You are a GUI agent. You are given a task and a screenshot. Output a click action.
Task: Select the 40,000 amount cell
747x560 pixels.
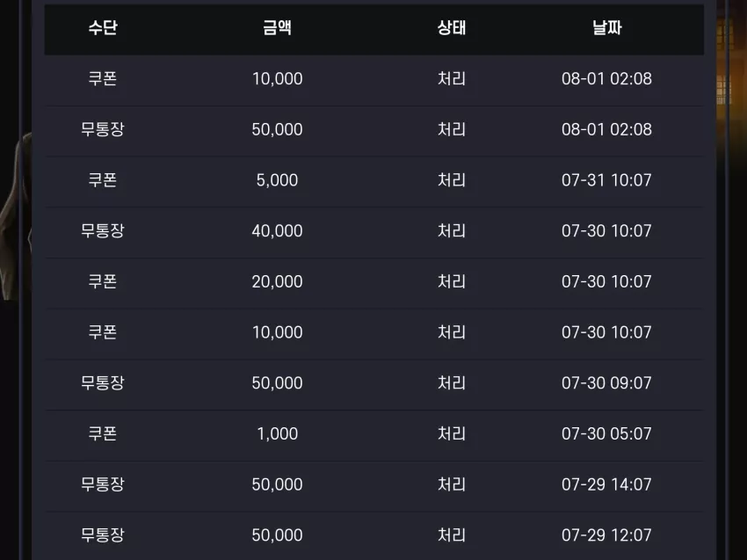pos(277,230)
